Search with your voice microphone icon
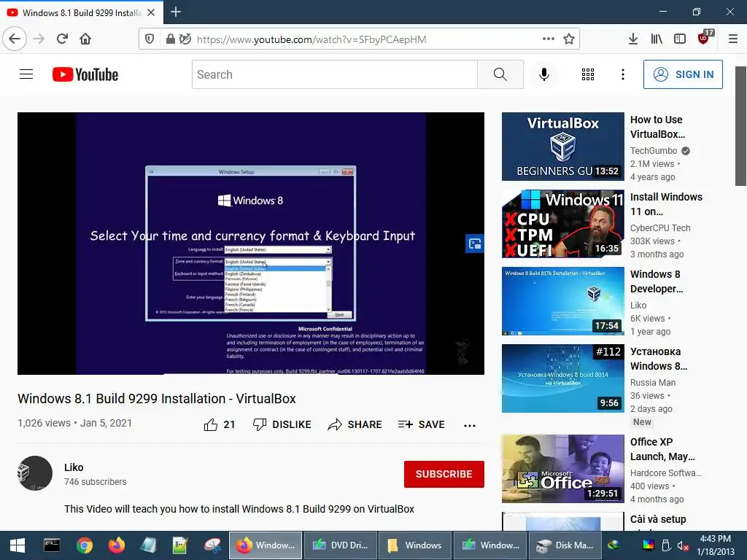 click(544, 74)
